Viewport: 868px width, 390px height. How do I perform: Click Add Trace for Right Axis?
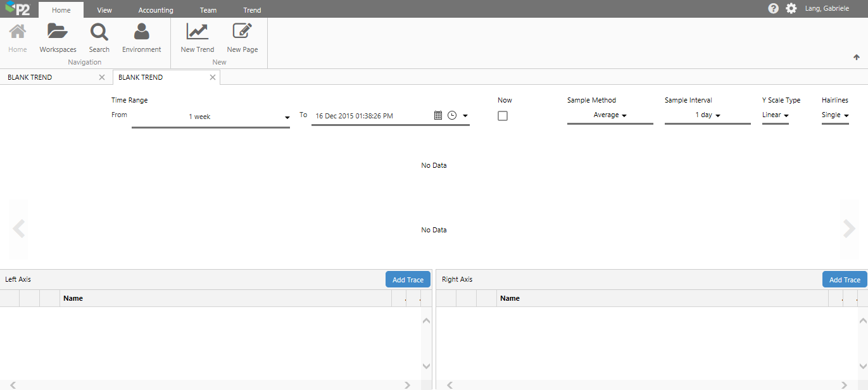coord(845,280)
